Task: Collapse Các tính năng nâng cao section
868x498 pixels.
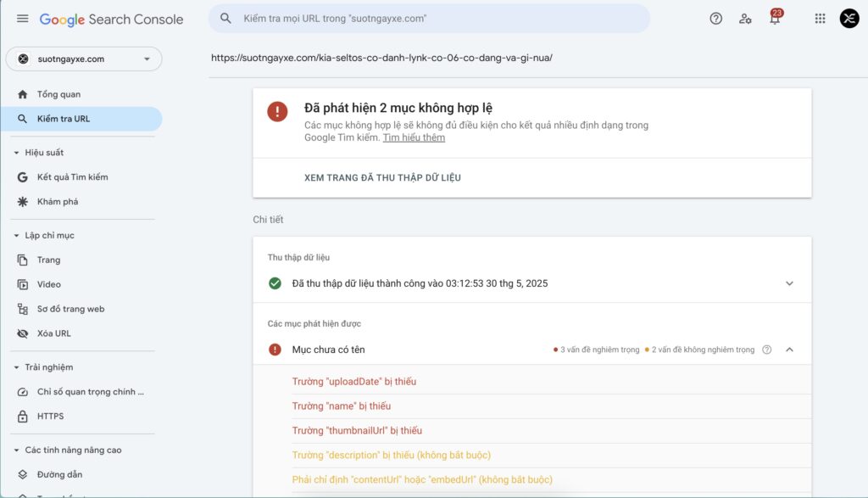Action: [x=16, y=450]
